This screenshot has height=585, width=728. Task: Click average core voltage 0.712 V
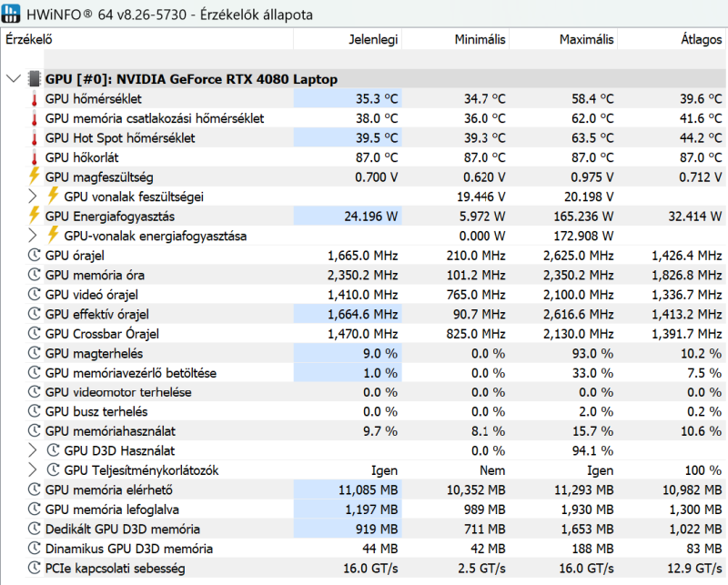pyautogui.click(x=700, y=177)
